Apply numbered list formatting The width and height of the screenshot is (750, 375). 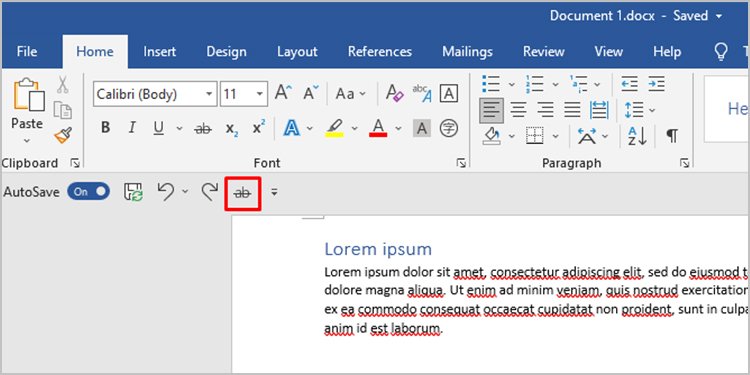(x=534, y=84)
